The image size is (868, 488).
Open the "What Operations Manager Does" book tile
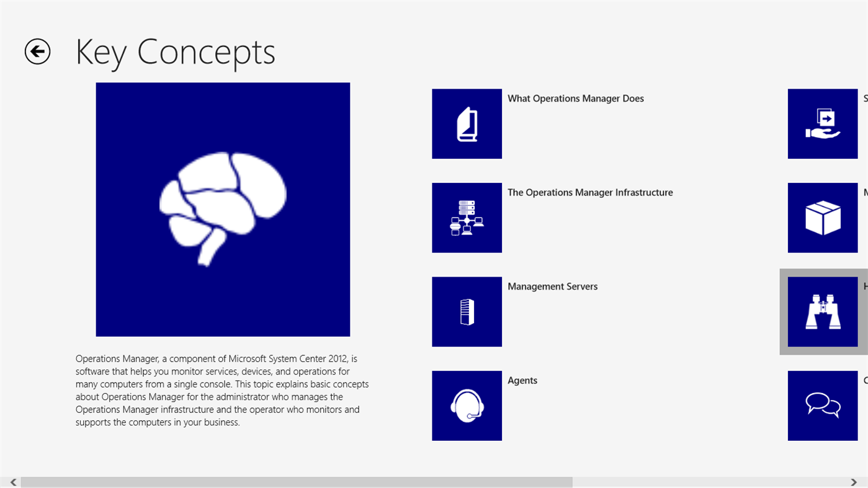pos(467,123)
